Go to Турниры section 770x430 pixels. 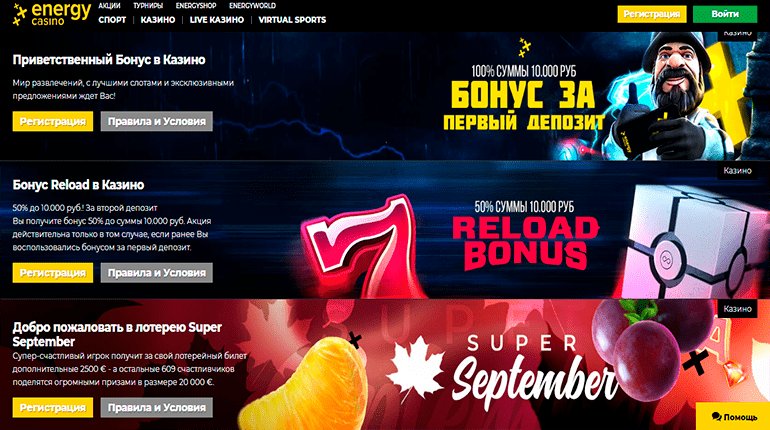148,6
